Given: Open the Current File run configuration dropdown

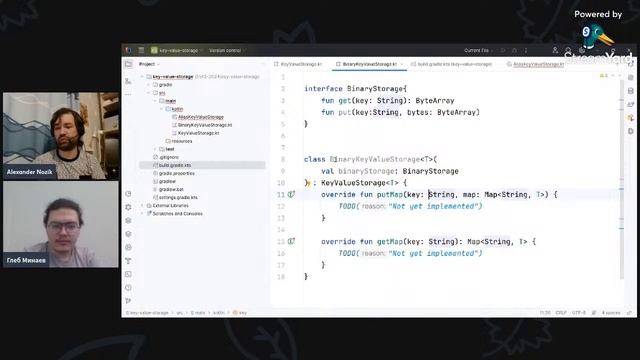Looking at the screenshot, I should pyautogui.click(x=478, y=50).
